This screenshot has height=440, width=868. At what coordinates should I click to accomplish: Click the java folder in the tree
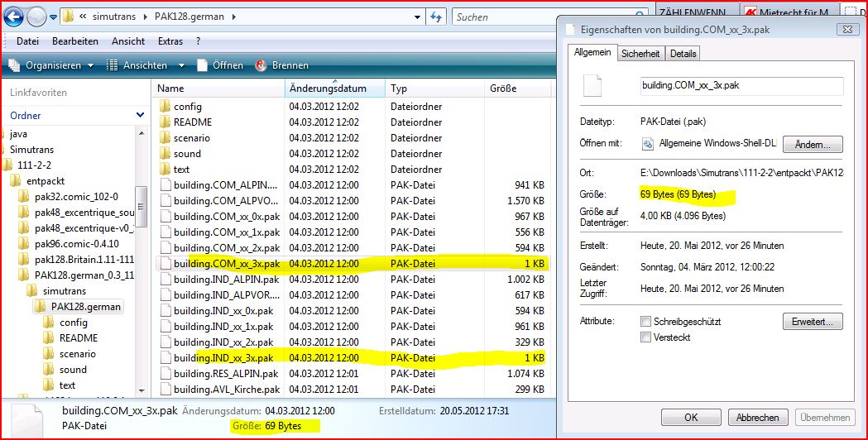(18, 134)
